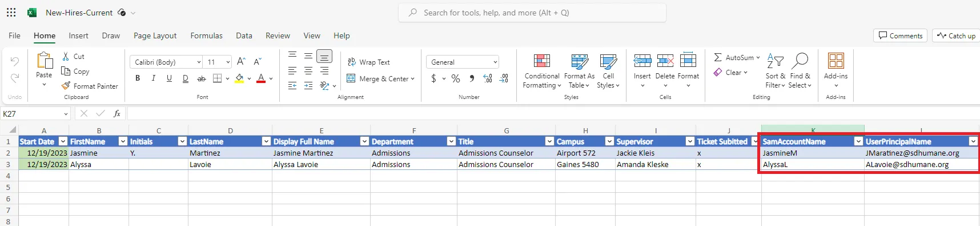Screen dimensions: 980x226
Task: Switch to the Formulas tab
Action: click(206, 35)
